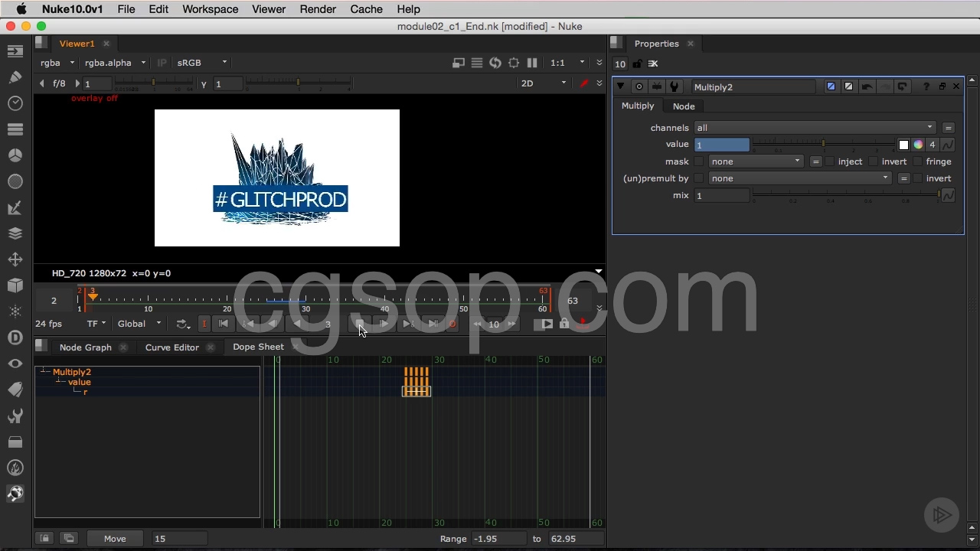Collapse the Multiply2 properties panel arrow

pyautogui.click(x=620, y=86)
